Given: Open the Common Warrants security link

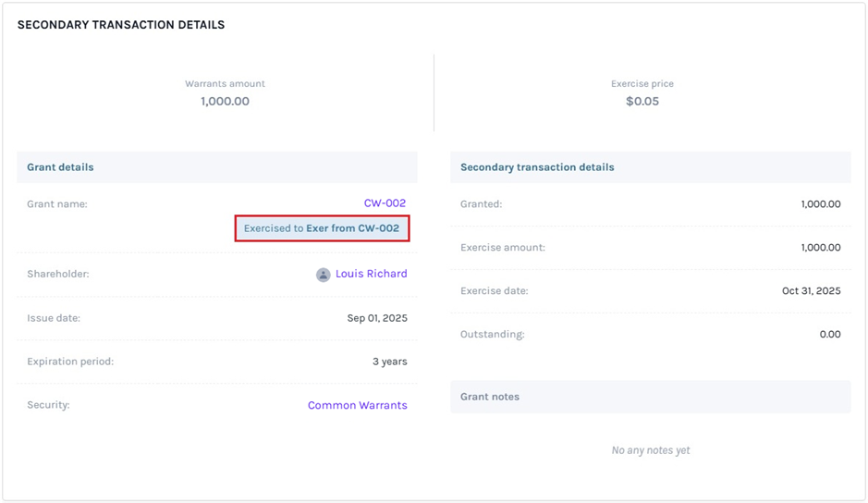Looking at the screenshot, I should tap(357, 405).
